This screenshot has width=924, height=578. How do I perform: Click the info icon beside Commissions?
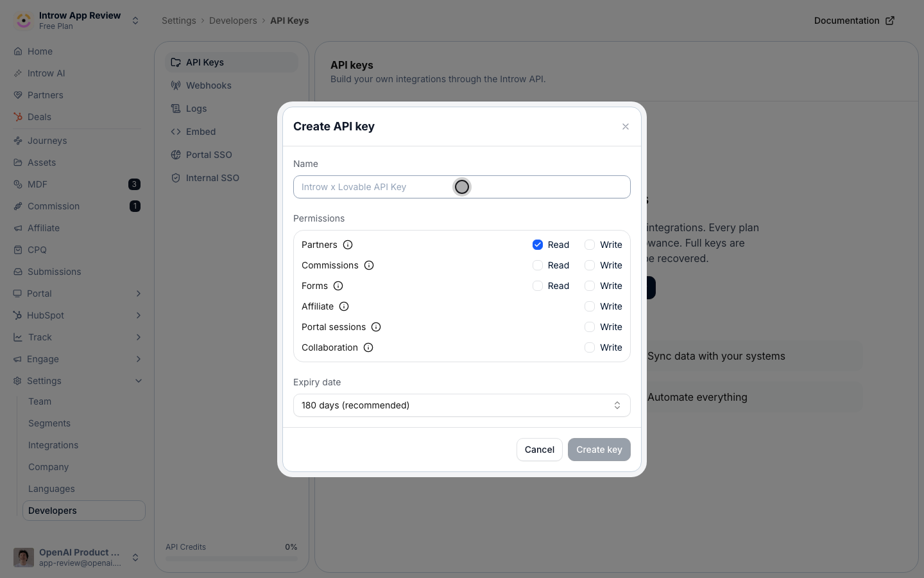(x=369, y=265)
